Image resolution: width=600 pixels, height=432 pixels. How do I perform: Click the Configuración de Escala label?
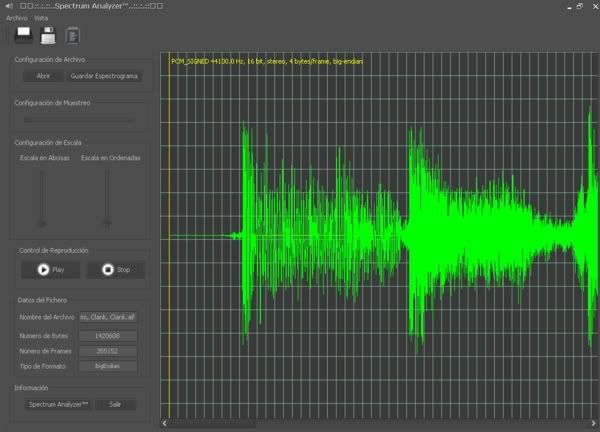tap(48, 143)
